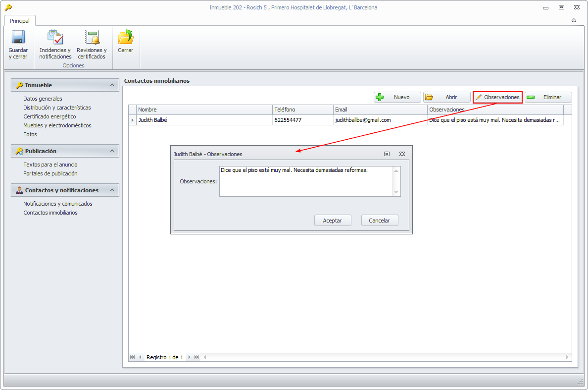Select the Judith Balbé name cell

(204, 120)
